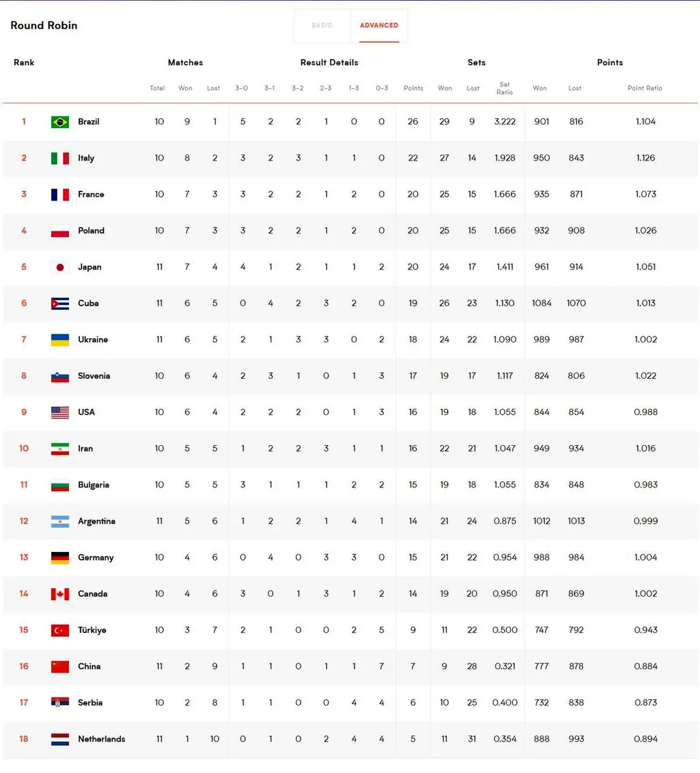
Task: Open the Germany team name
Action: pyautogui.click(x=96, y=558)
